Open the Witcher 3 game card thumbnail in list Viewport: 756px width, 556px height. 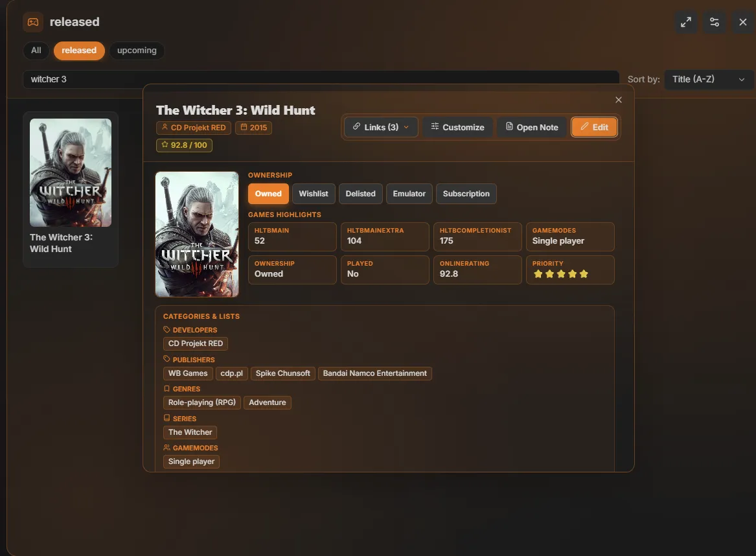pyautogui.click(x=71, y=172)
